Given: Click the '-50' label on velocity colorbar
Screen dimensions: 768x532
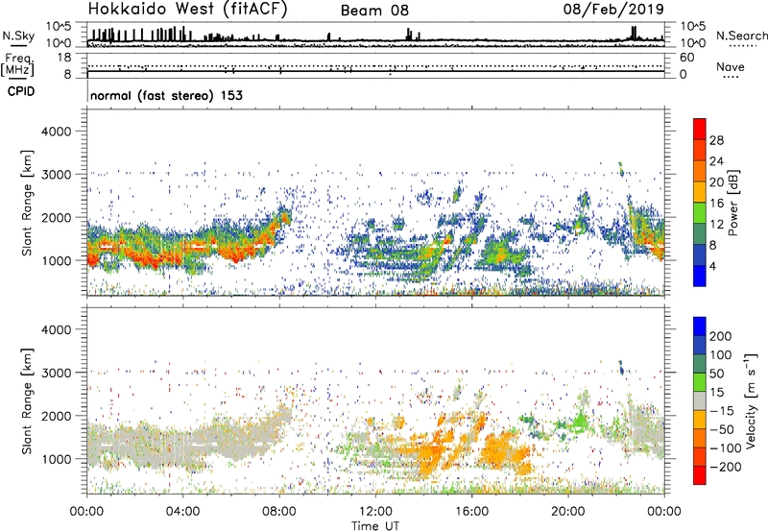Looking at the screenshot, I should click(x=722, y=429).
